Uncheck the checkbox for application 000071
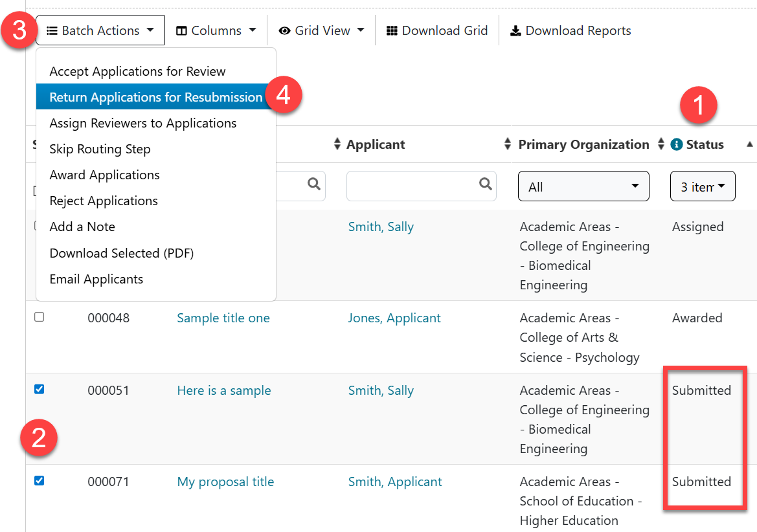Image resolution: width=757 pixels, height=532 pixels. 39,480
